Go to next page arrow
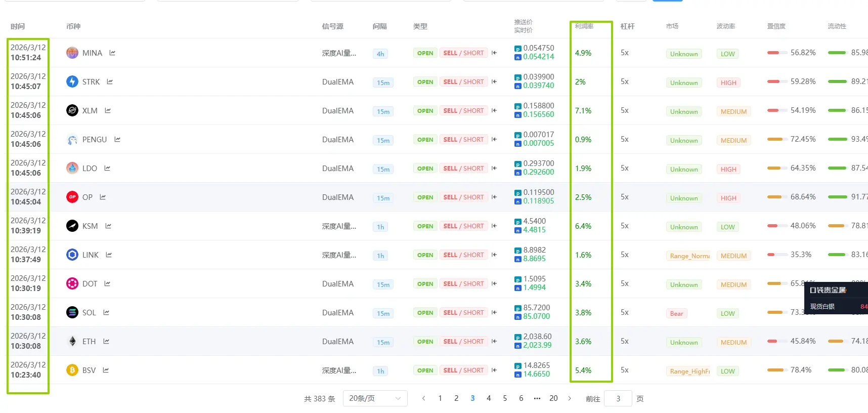This screenshot has height=413, width=868. [x=570, y=398]
